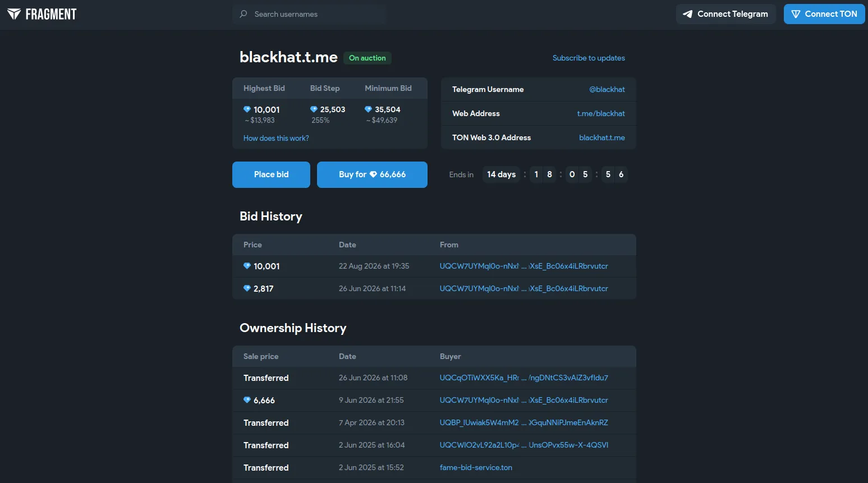This screenshot has height=483, width=868.
Task: Click the TON diamond icon beside Highest Bid
Action: [x=247, y=109]
